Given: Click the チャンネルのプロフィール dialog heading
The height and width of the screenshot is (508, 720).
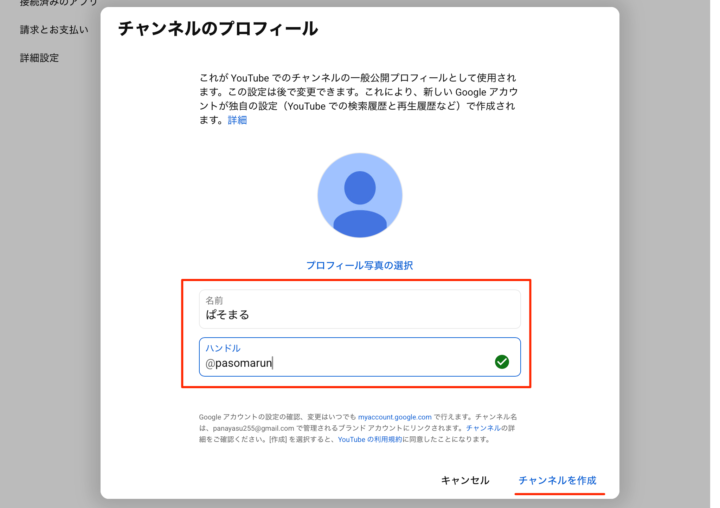Looking at the screenshot, I should tap(218, 29).
